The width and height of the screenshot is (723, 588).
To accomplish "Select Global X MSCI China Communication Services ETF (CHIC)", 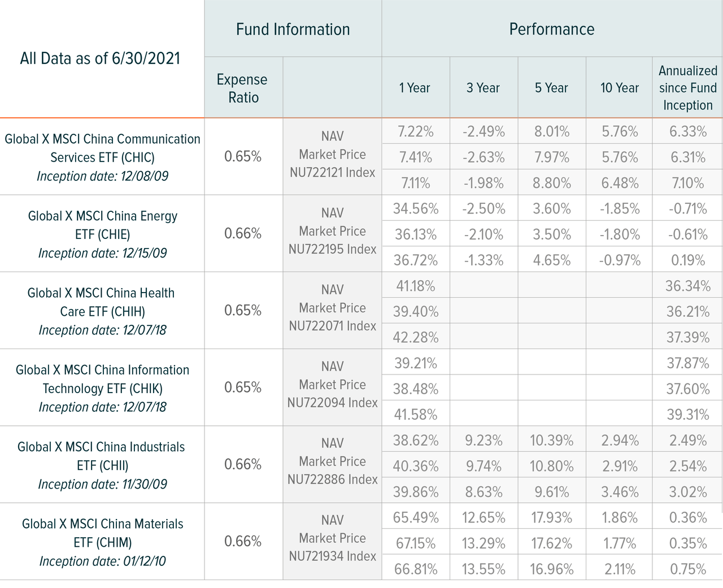I will click(102, 148).
